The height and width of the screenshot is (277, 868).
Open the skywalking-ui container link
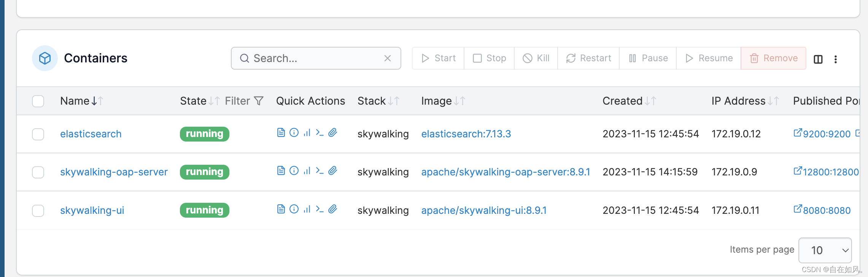[92, 210]
